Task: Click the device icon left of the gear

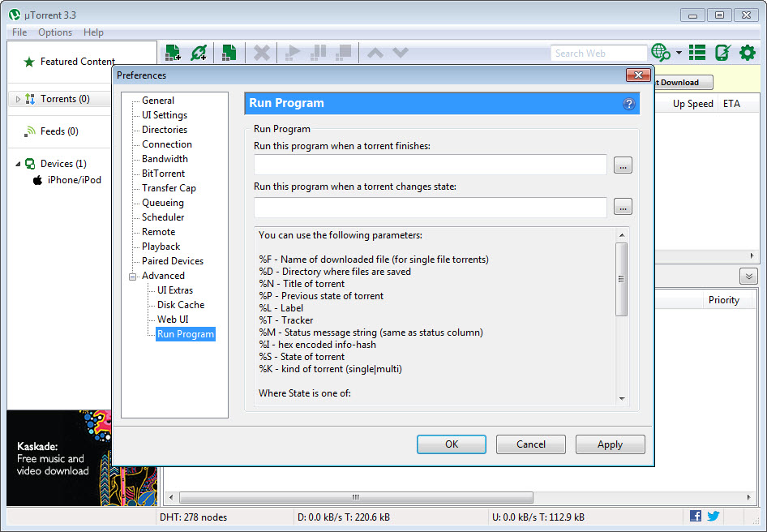Action: 722,53
